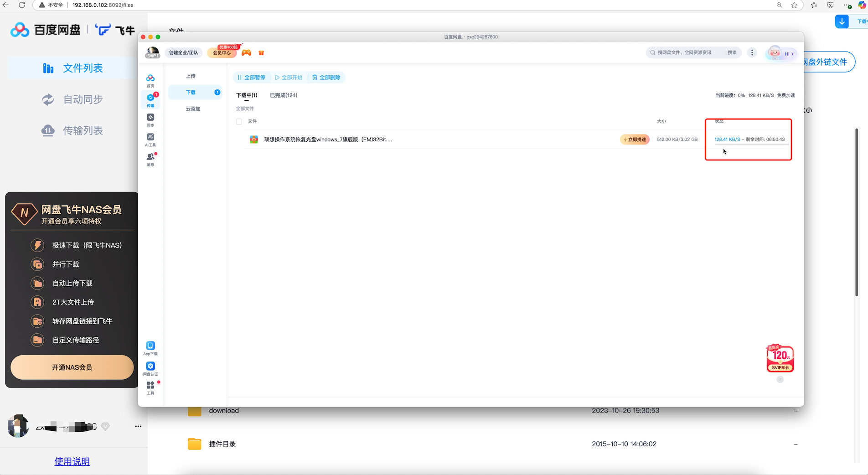Click the browser bookmark star icon

click(795, 5)
